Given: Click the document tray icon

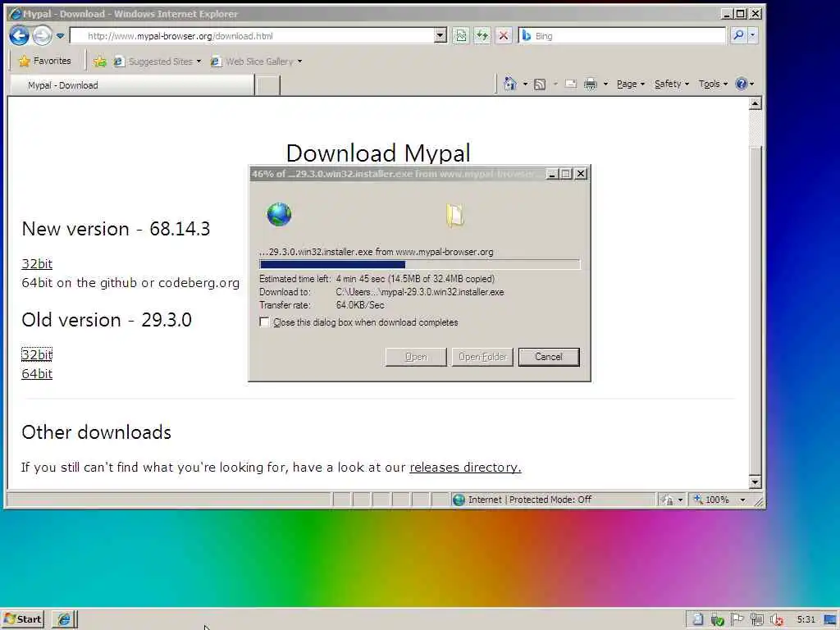Looking at the screenshot, I should [697, 619].
